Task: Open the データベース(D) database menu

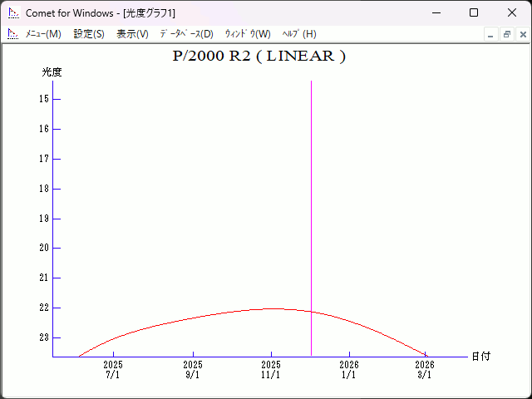Action: 186,34
